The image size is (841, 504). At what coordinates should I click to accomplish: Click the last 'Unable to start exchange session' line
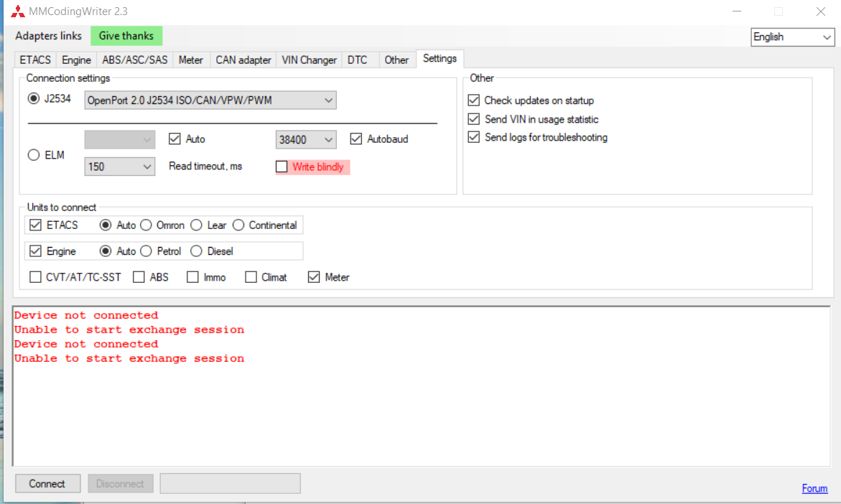coord(129,358)
